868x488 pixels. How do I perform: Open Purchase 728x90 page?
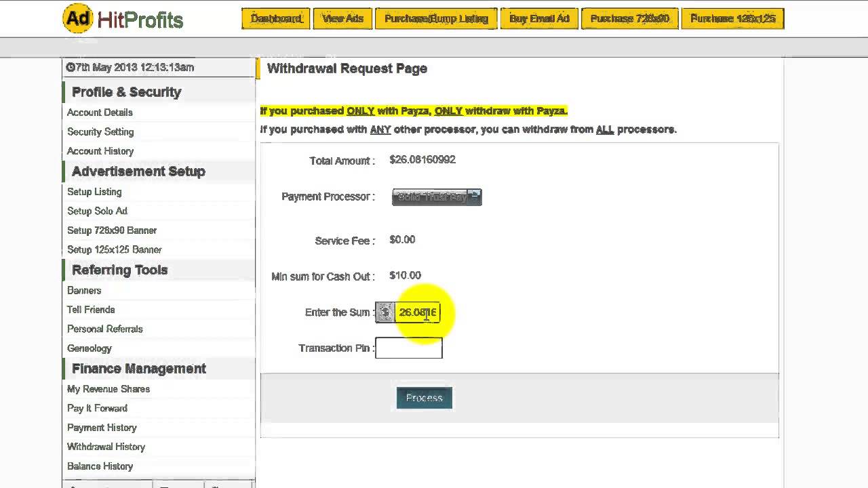629,19
